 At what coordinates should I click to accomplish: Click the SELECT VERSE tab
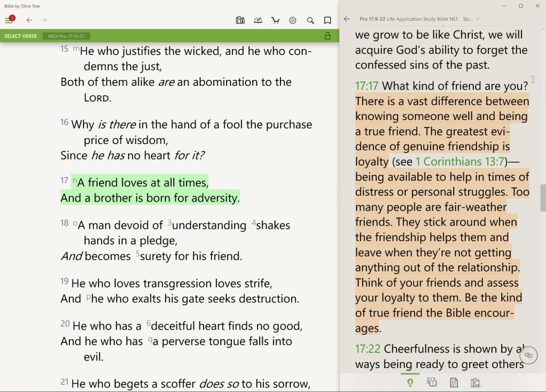point(19,36)
